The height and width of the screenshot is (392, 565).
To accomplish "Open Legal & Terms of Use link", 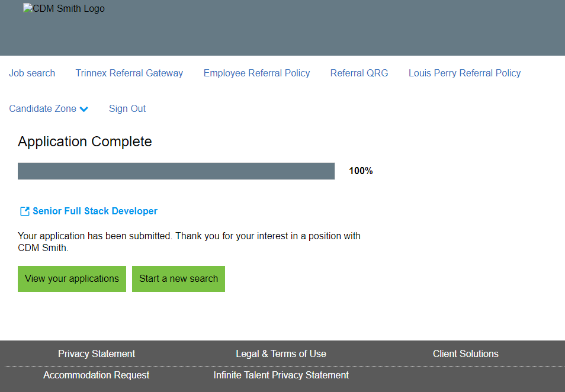I will [281, 354].
